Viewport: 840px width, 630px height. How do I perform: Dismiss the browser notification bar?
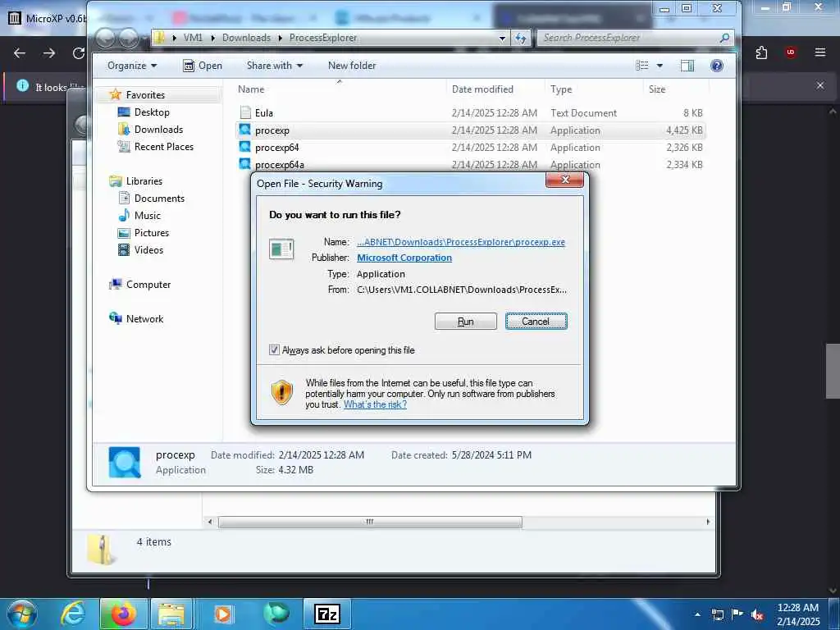click(x=820, y=85)
